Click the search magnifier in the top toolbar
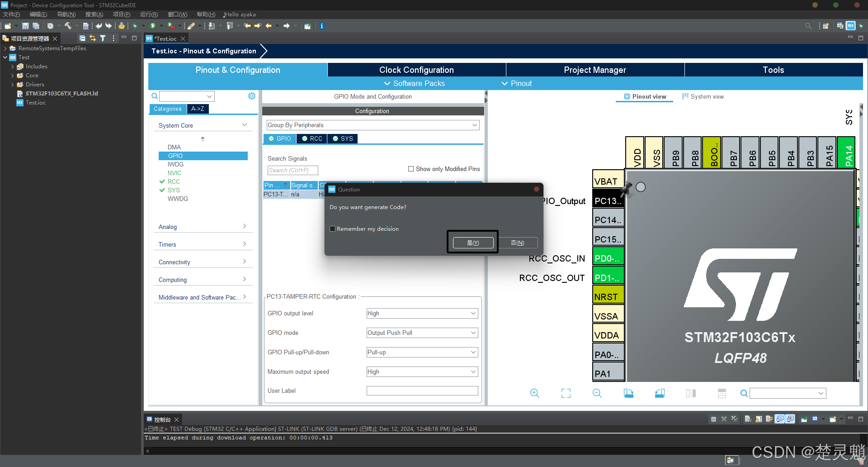This screenshot has height=467, width=868. pos(808,26)
